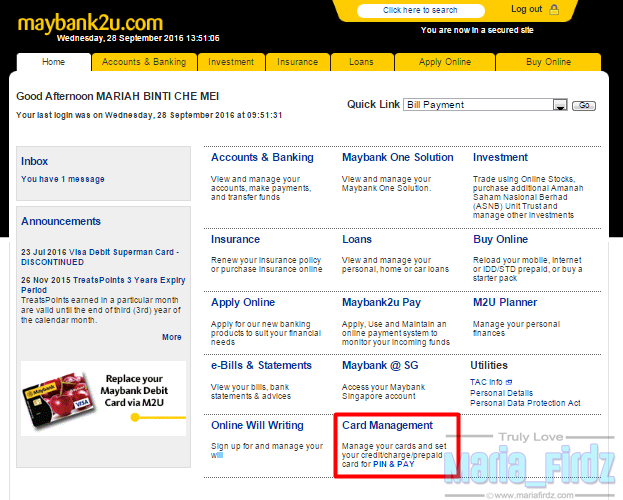This screenshot has width=623, height=500.
Task: Open the Investment section heading
Action: 500,157
